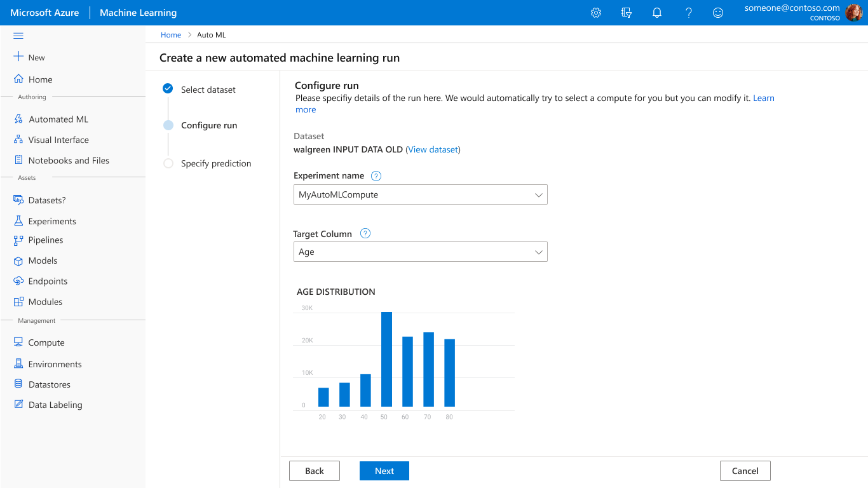Open Compute in sidebar
This screenshot has height=488, width=868.
[46, 342]
